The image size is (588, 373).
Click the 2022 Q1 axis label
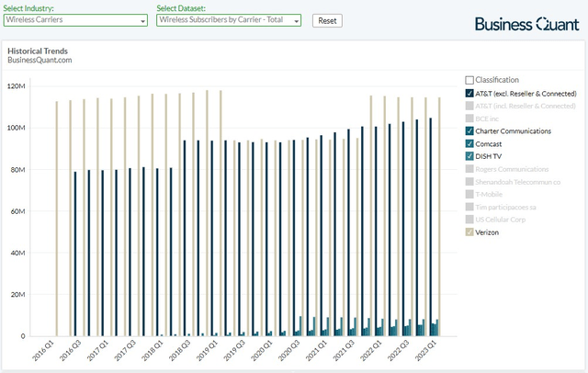tap(371, 351)
